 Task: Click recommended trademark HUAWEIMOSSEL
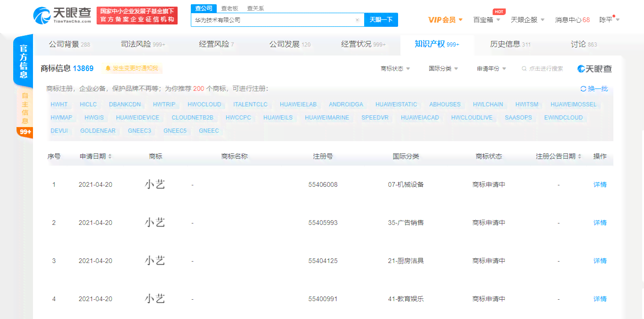[573, 104]
